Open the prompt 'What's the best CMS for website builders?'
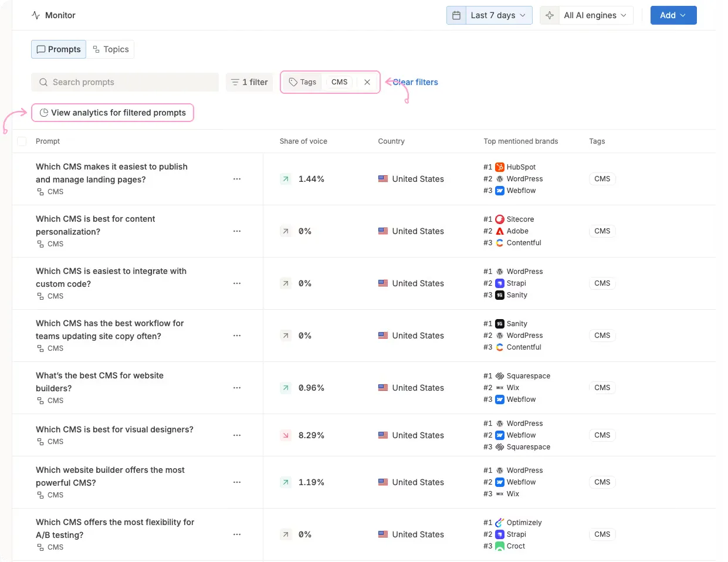The width and height of the screenshot is (728, 562). 100,382
